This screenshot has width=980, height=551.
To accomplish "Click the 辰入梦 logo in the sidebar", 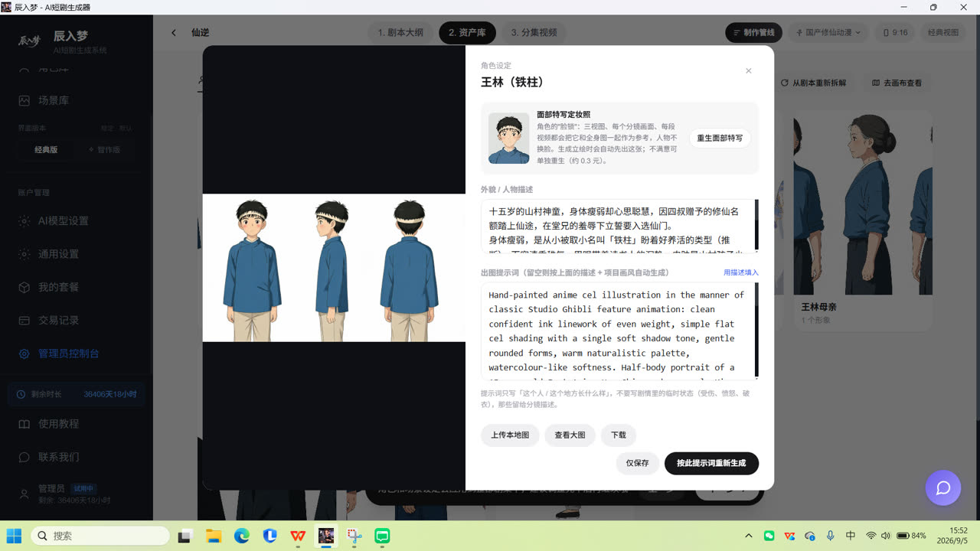I will (28, 41).
